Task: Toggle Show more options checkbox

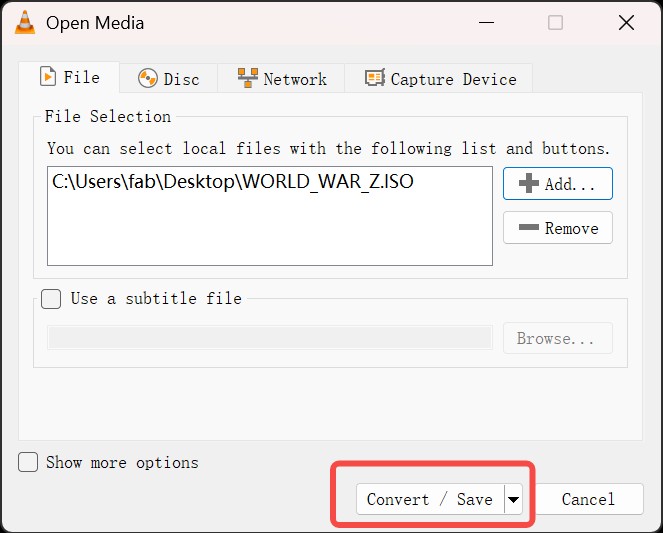Action: 28,462
